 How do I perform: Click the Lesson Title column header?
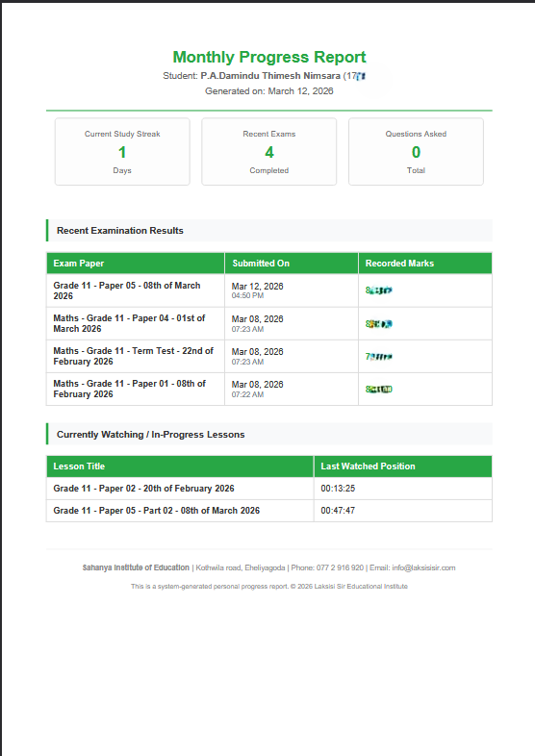(x=180, y=466)
